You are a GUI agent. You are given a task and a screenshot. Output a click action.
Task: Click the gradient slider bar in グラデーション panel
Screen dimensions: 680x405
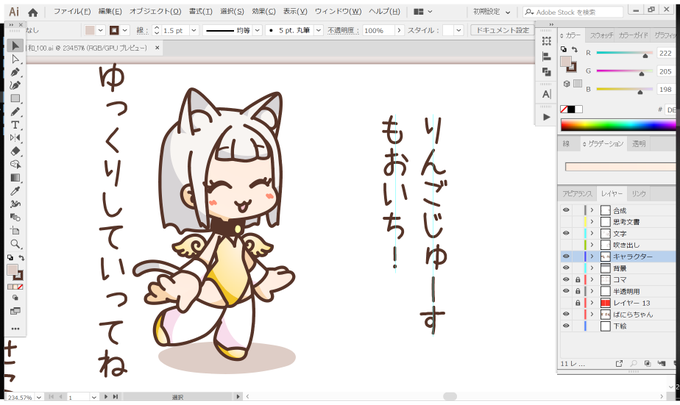point(620,167)
